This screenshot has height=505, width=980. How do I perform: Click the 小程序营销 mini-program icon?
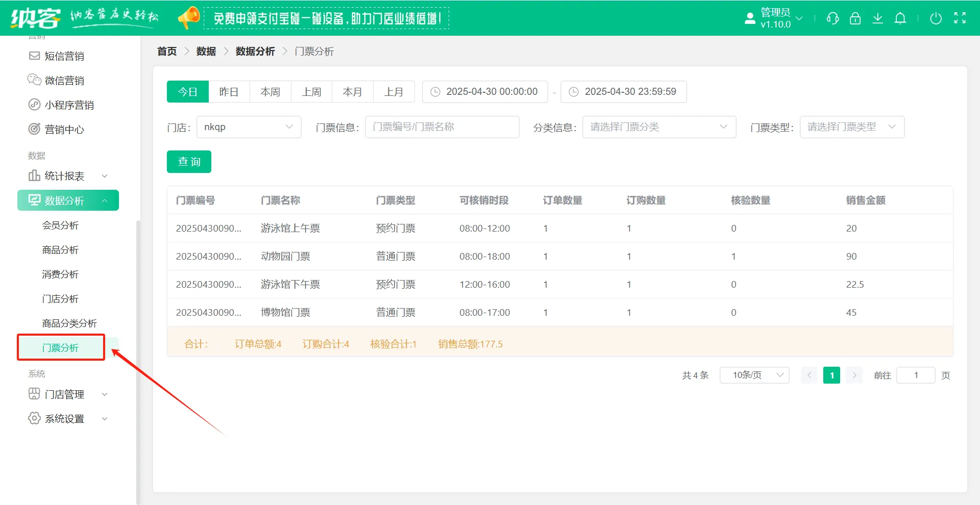click(34, 105)
